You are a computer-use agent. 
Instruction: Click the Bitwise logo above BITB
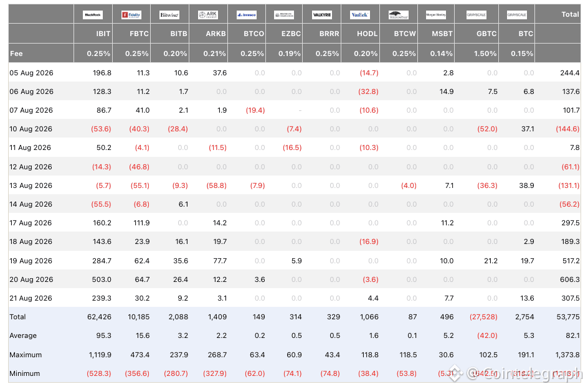(x=169, y=14)
